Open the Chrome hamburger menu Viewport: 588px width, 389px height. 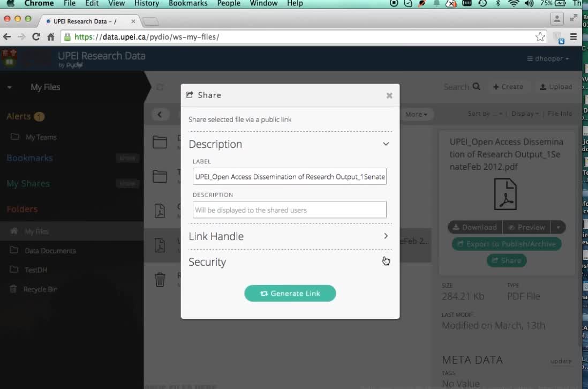[x=574, y=37]
